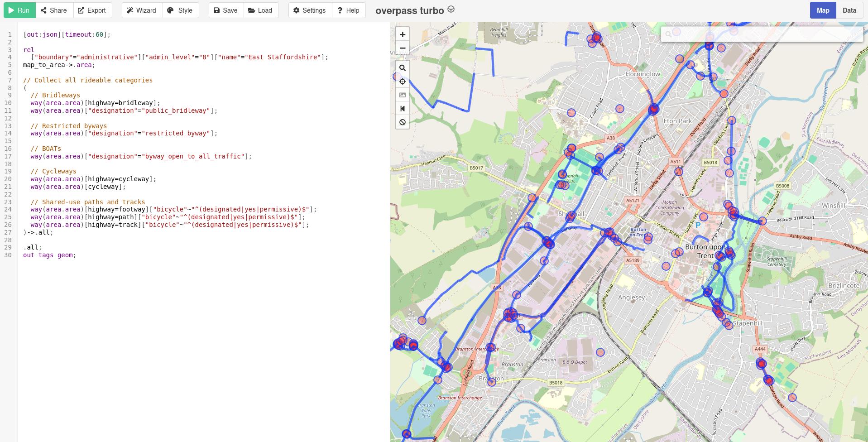Open the map Style options
The width and height of the screenshot is (868, 442).
[180, 10]
